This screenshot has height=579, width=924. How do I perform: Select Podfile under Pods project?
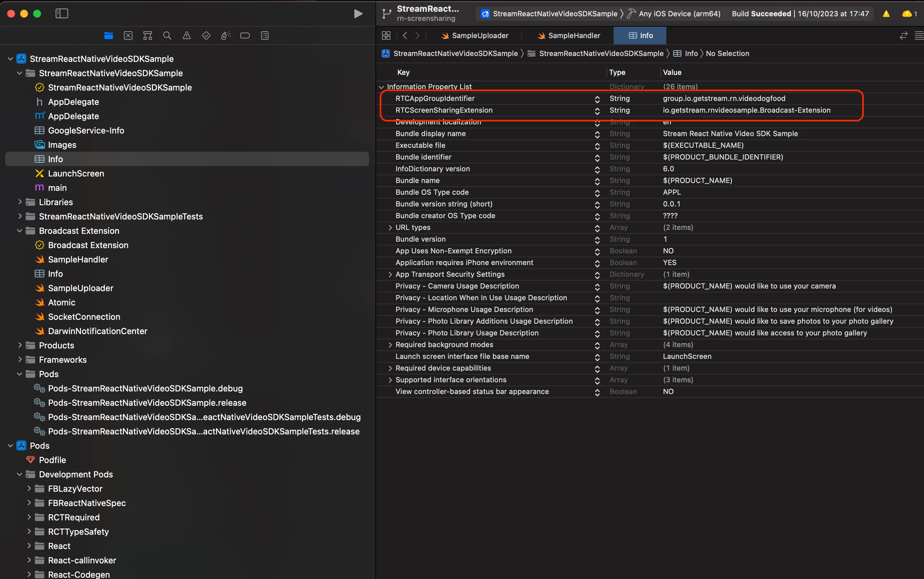coord(53,459)
